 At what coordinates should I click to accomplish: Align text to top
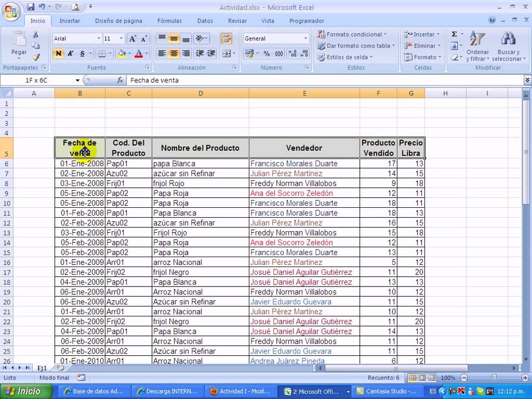click(x=162, y=38)
